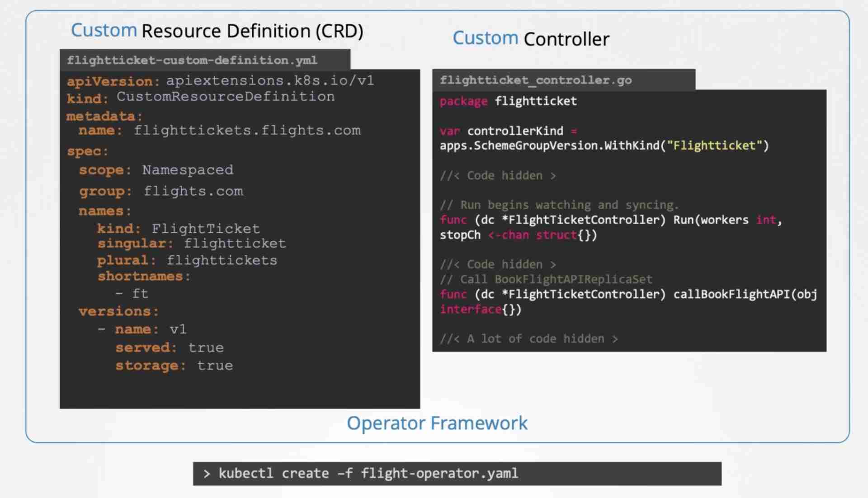
Task: Click the 'kubectl create -f flight-operator.yaml' command
Action: click(368, 474)
